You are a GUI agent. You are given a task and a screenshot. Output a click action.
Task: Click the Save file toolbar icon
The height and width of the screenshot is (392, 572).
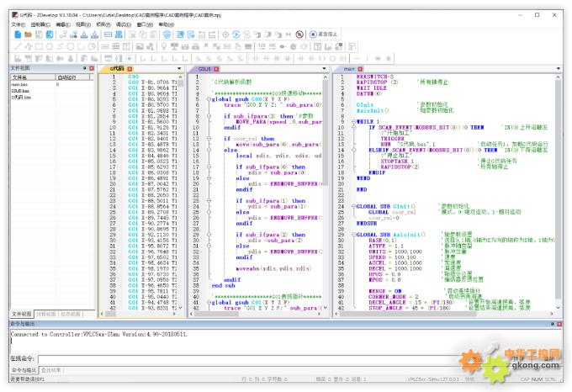[x=39, y=34]
